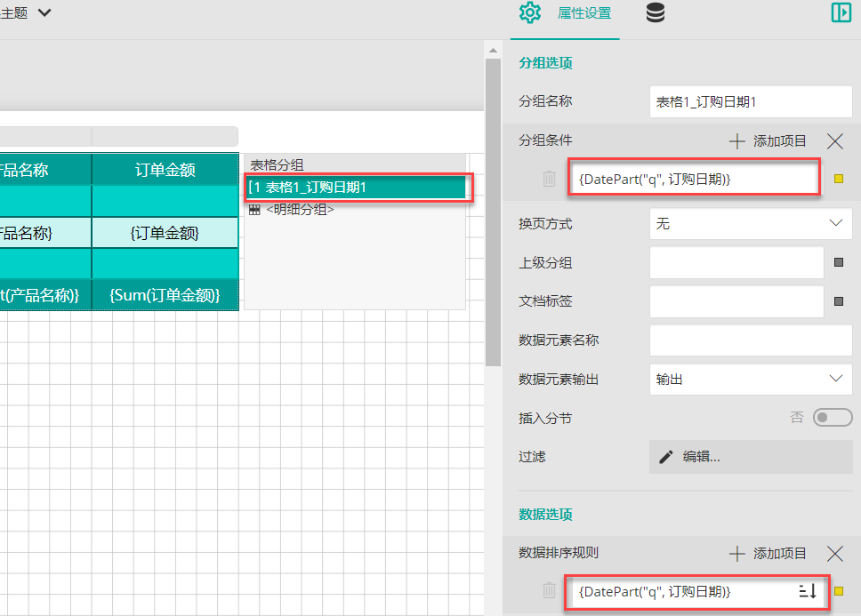This screenshot has height=616, width=861.
Task: Open the data binding database icon tab
Action: [x=656, y=13]
